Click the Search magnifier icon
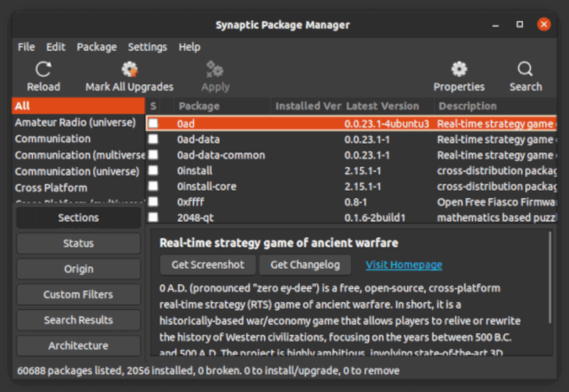Screen dimensions: 569x392 [525, 70]
